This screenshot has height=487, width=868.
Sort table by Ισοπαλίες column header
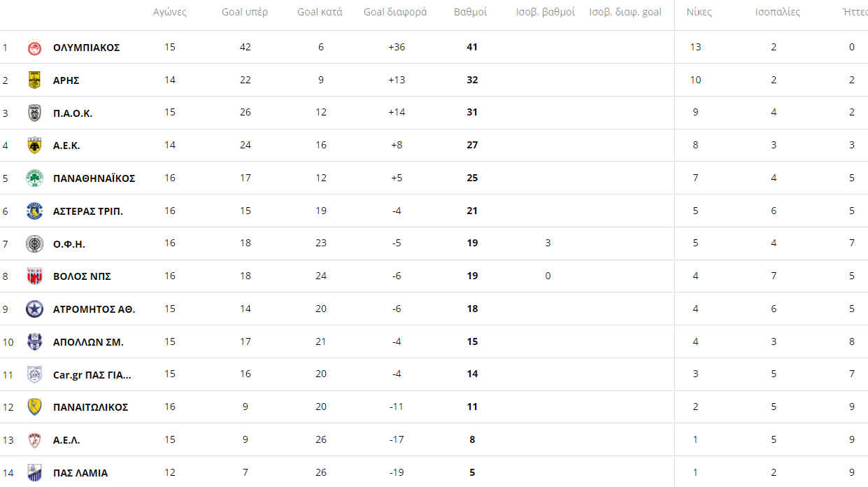coord(778,12)
